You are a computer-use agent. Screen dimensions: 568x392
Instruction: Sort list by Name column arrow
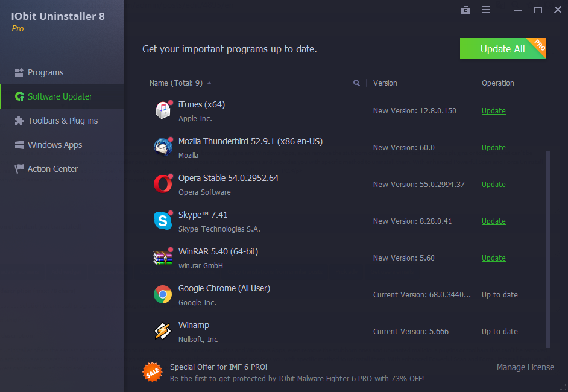pyautogui.click(x=209, y=83)
